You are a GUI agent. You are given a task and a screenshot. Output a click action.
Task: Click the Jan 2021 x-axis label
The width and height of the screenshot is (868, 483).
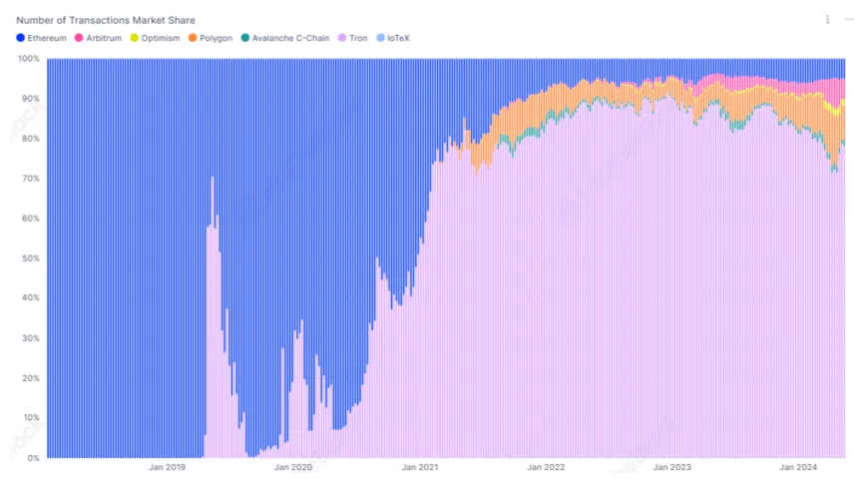(420, 467)
